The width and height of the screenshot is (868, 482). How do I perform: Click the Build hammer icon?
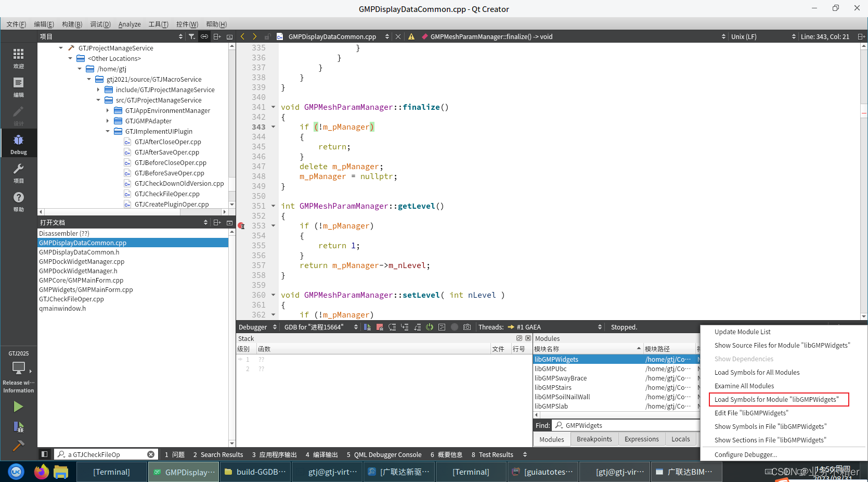18,446
